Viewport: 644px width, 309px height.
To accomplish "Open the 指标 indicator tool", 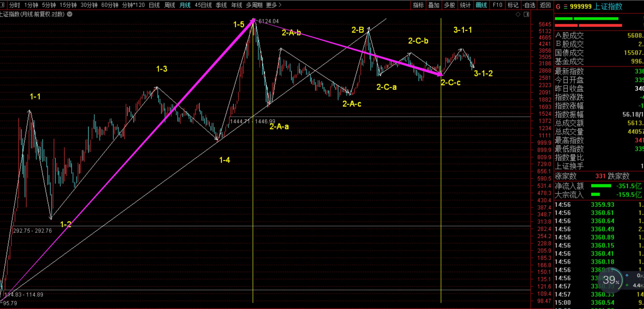I will click(418, 5).
